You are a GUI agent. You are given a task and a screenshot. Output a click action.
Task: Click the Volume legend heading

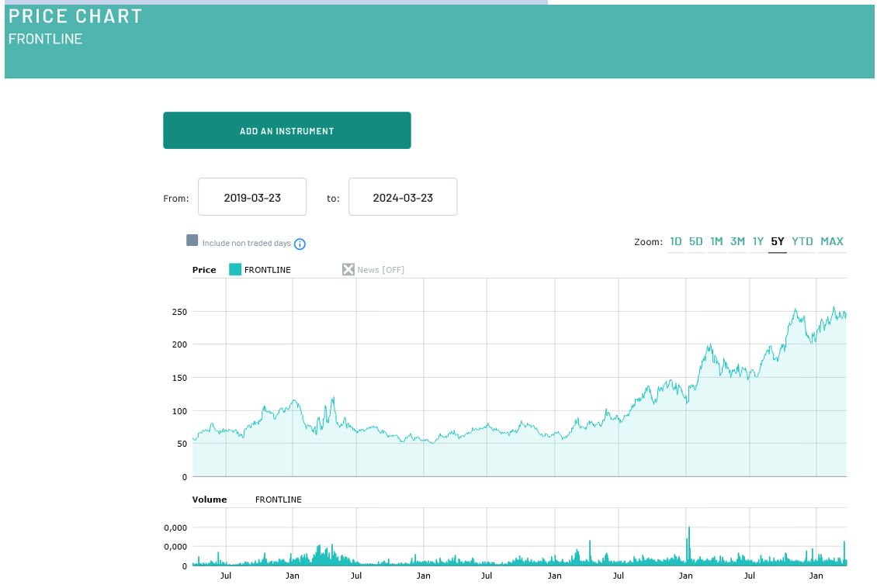pos(210,500)
